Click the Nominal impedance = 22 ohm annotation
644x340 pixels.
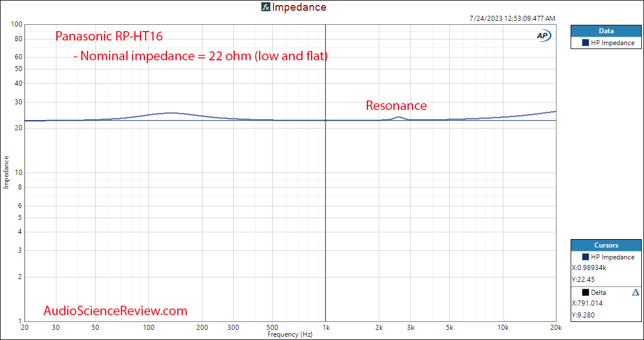click(200, 57)
